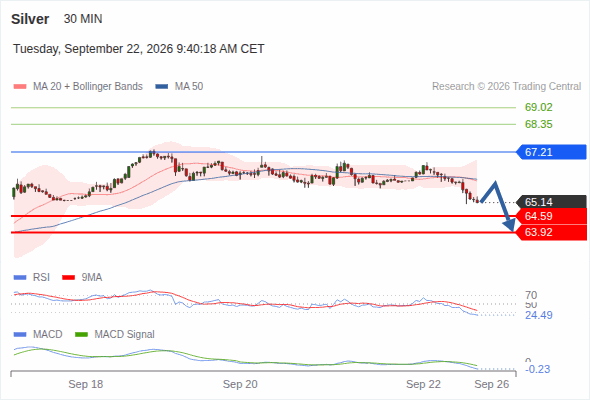Click the 69.02 resistance level label
Image resolution: width=590 pixels, height=400 pixels.
[538, 108]
